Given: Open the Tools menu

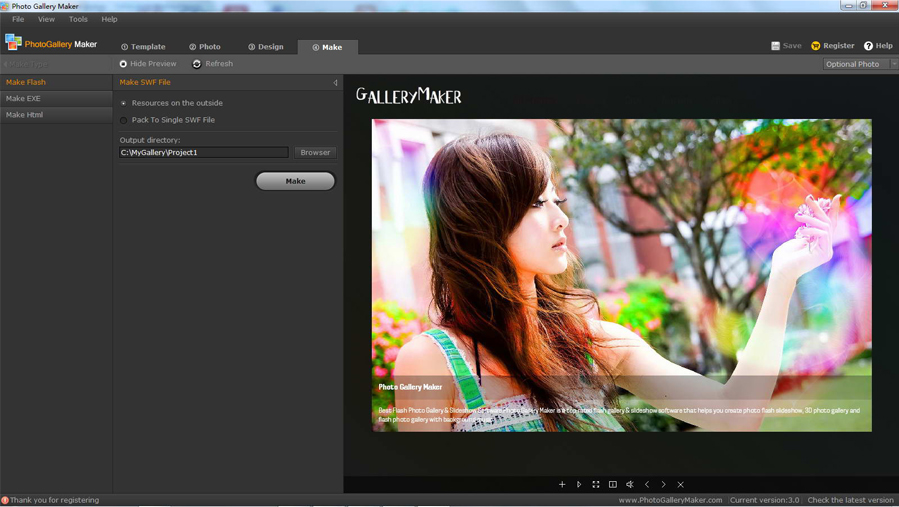Looking at the screenshot, I should [x=78, y=19].
